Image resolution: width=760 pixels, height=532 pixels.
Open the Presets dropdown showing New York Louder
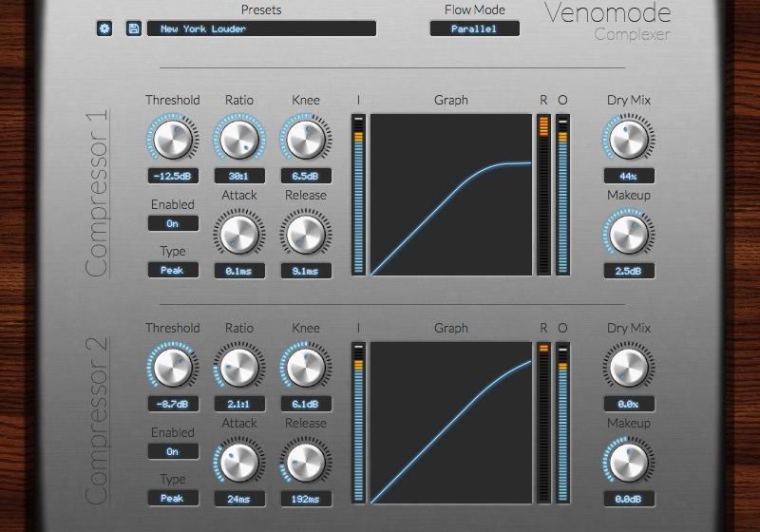point(262,28)
